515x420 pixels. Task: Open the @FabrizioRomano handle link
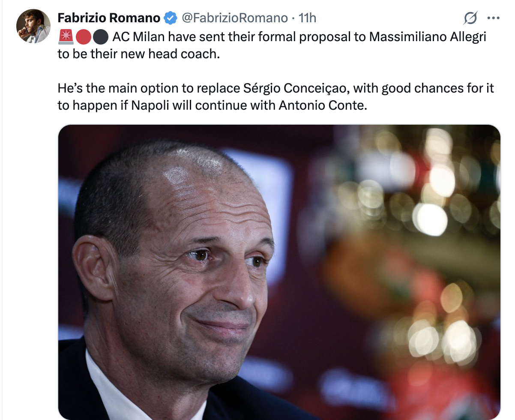tap(235, 18)
